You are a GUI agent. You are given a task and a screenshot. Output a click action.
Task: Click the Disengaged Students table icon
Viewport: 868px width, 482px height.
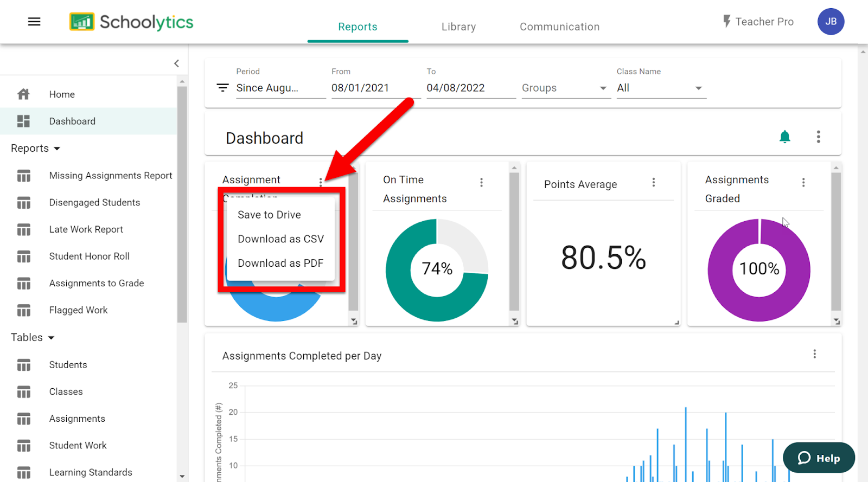[24, 203]
